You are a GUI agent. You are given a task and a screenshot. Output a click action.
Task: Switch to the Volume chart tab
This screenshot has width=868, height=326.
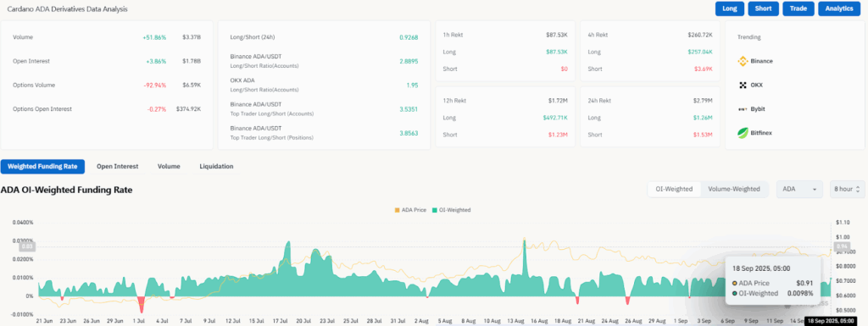click(169, 166)
